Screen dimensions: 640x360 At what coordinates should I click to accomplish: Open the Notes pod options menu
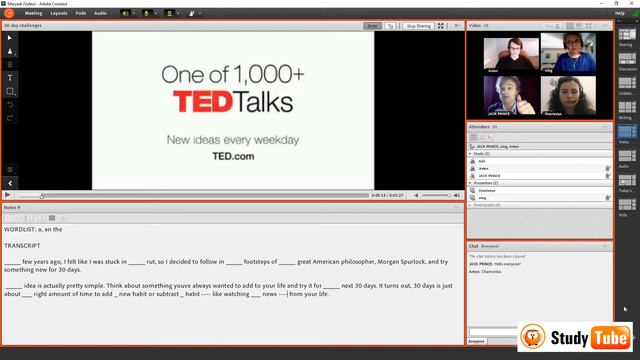click(457, 208)
